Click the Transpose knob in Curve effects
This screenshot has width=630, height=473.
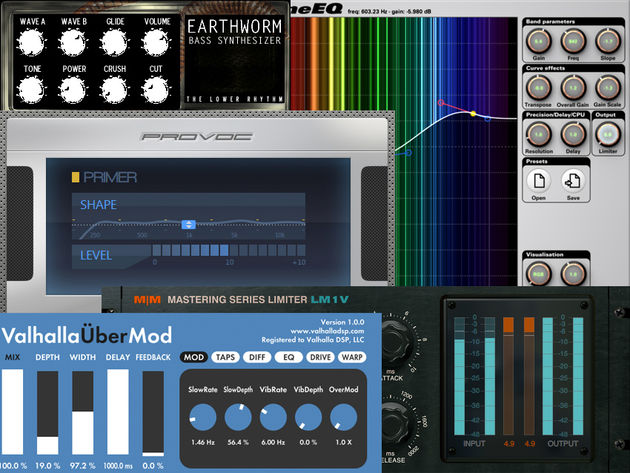pyautogui.click(x=538, y=88)
